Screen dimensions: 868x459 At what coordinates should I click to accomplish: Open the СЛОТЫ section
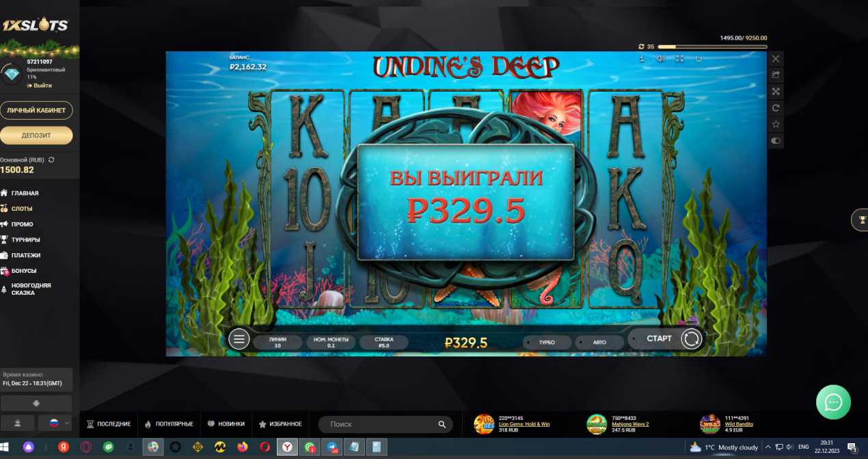click(x=21, y=209)
